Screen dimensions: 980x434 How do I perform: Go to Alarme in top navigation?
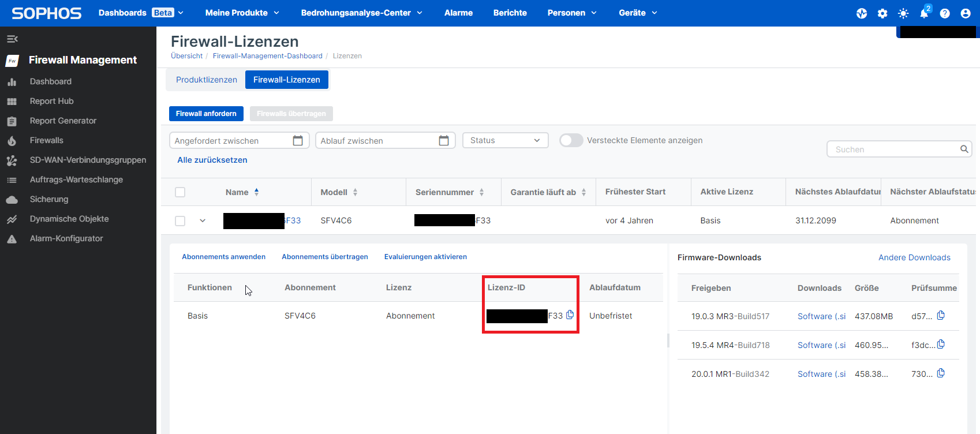(459, 13)
